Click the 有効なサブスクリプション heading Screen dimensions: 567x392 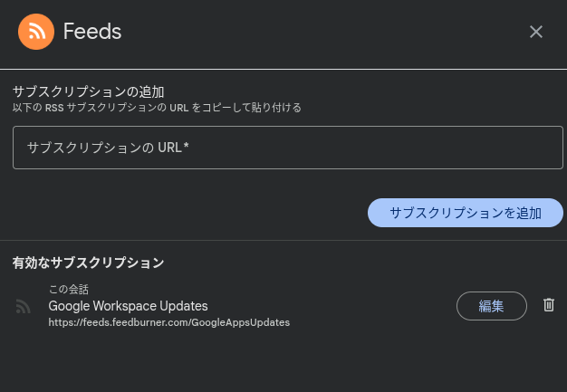click(x=88, y=263)
